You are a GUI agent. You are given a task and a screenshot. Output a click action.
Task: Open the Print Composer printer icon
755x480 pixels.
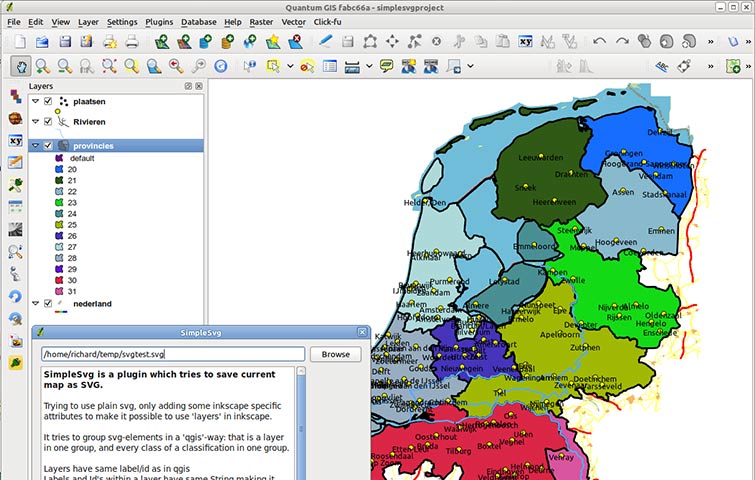coord(110,42)
